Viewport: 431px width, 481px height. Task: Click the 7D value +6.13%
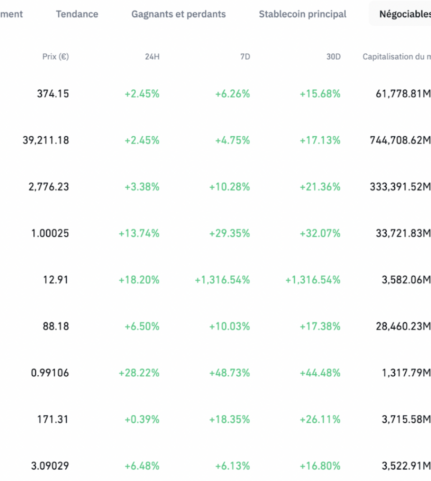(233, 466)
